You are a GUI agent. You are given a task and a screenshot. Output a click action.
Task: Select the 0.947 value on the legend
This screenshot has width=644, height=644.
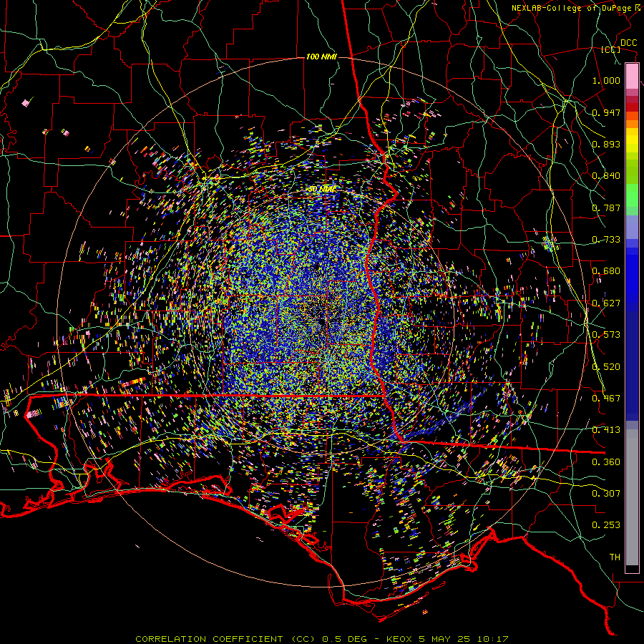(x=606, y=112)
